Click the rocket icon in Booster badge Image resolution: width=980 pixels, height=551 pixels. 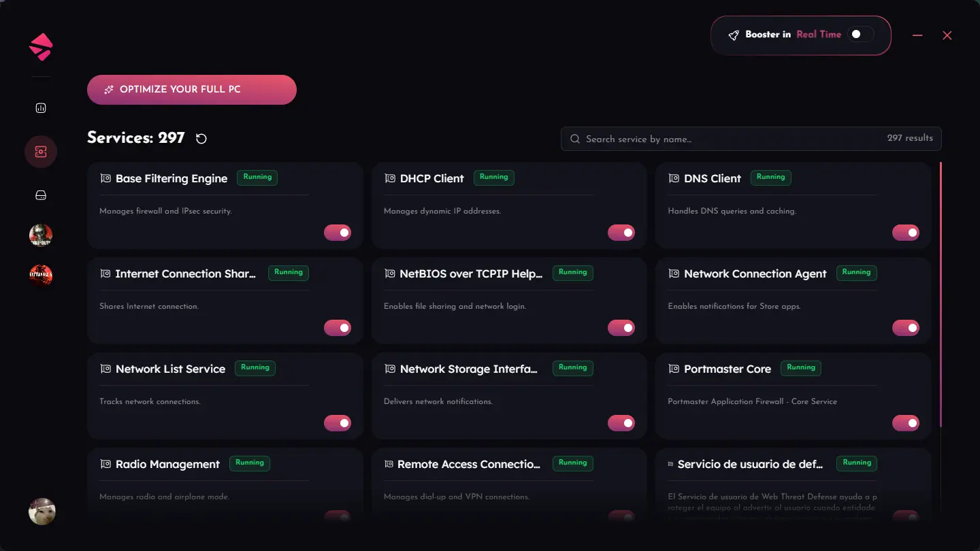tap(733, 35)
